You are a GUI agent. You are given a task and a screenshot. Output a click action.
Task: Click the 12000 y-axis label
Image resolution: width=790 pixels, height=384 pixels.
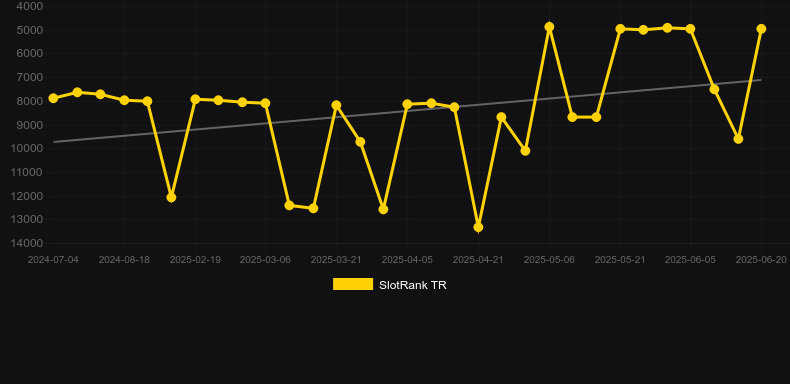point(28,196)
